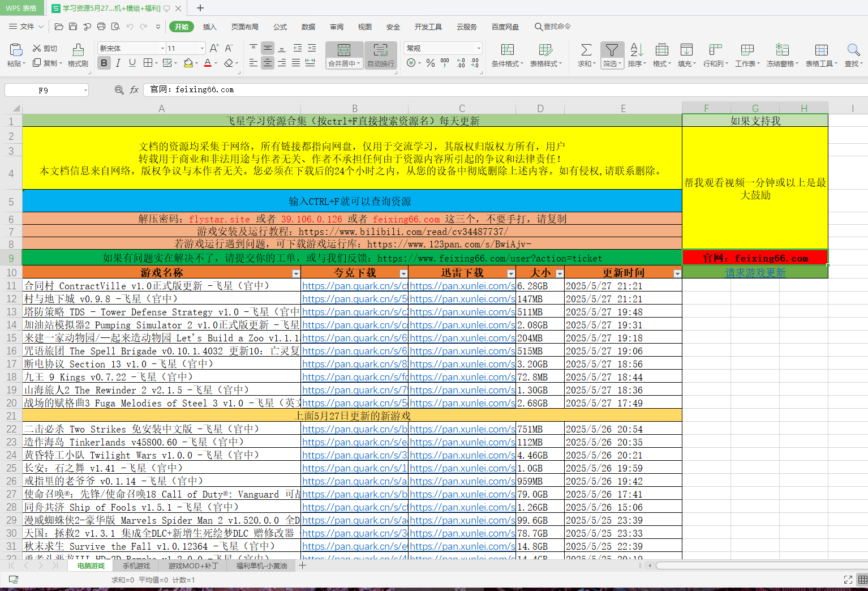Click the Fill (填充) icon

point(686,50)
